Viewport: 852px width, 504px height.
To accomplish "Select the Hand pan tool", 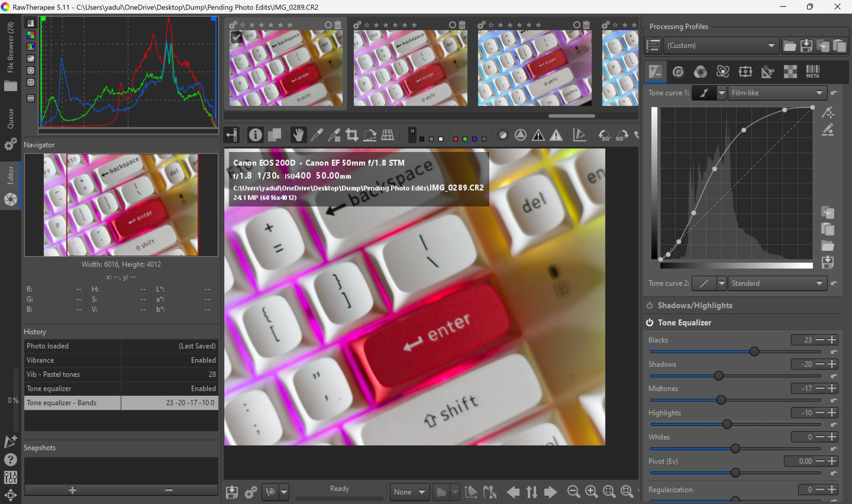I will tap(298, 135).
